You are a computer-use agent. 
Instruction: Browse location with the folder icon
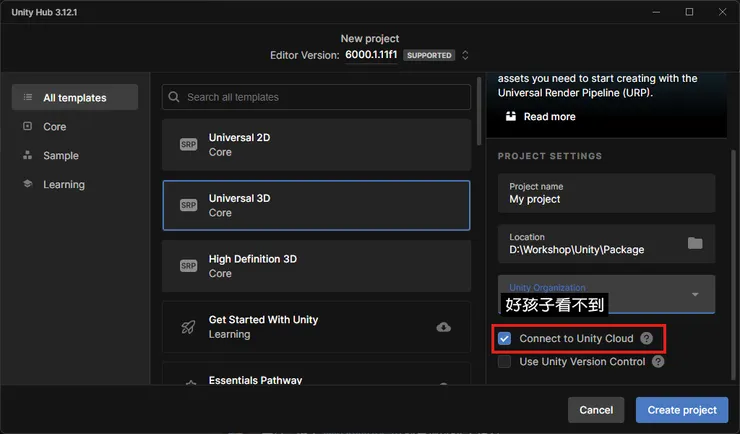point(695,243)
